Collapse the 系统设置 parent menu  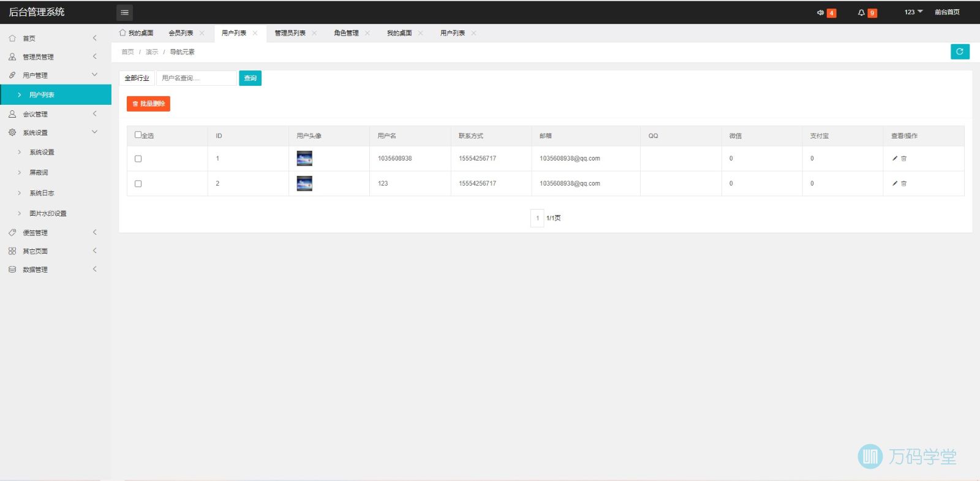pyautogui.click(x=95, y=132)
